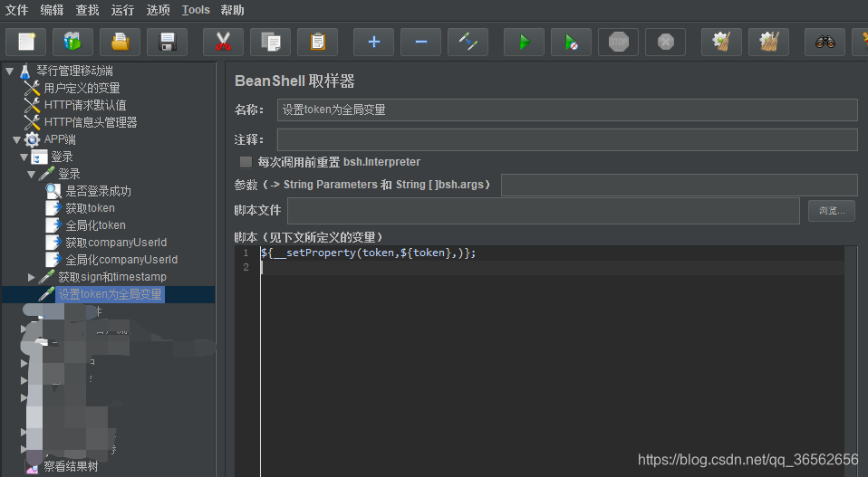
Task: Click the 参数 parameters input field
Action: pyautogui.click(x=680, y=186)
